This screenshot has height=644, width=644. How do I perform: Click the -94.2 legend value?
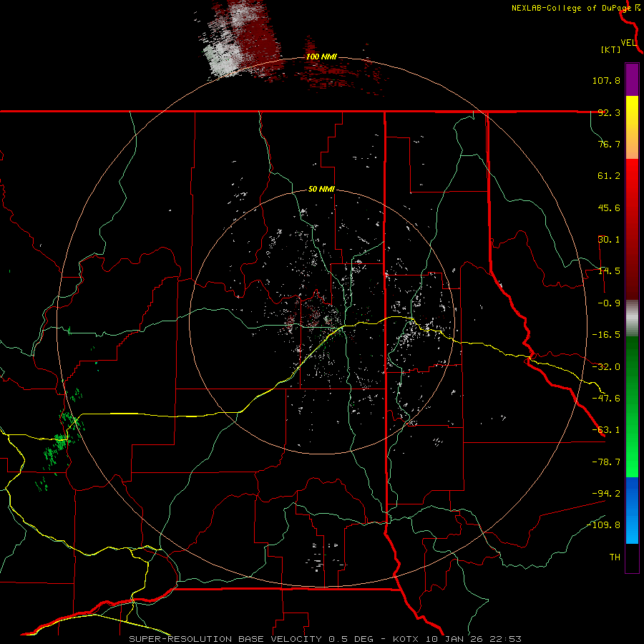(606, 494)
